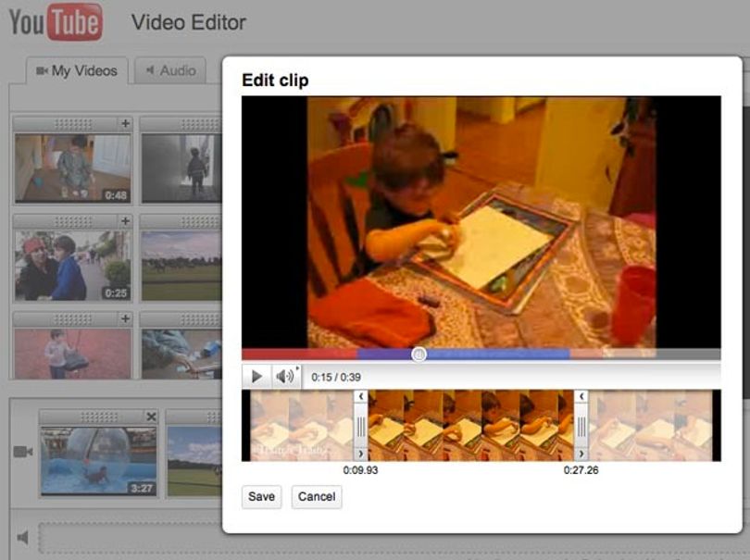Nudge end trim handle left arrow
The image size is (750, 560).
(581, 396)
